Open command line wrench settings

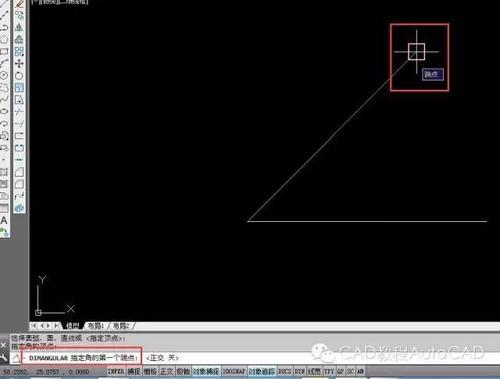4,358
